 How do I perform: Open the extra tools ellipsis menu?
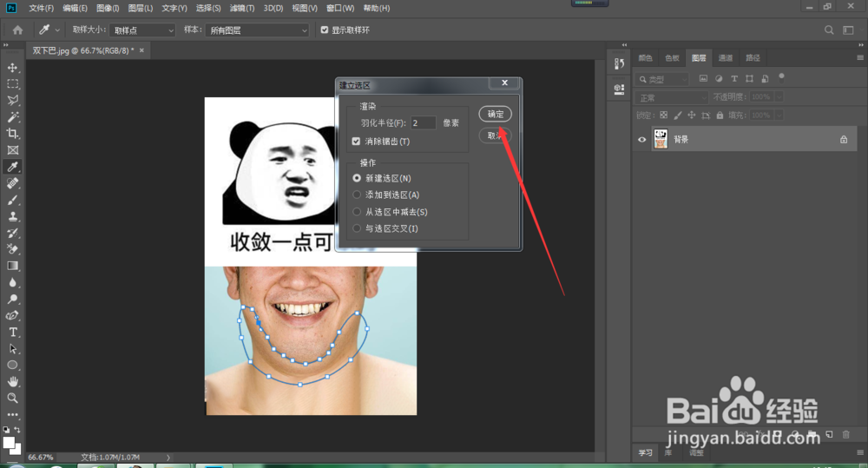[x=13, y=414]
